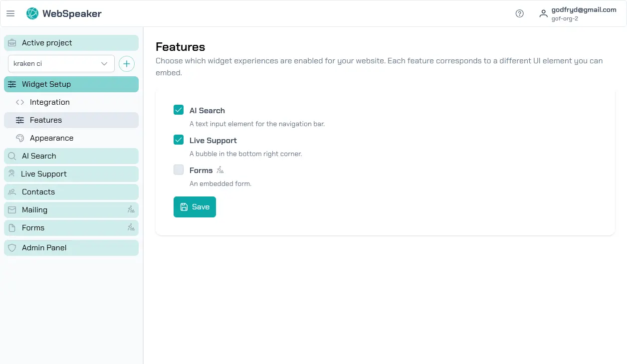Click the Admin Panel shield icon
Image resolution: width=627 pixels, height=364 pixels.
[x=12, y=248]
